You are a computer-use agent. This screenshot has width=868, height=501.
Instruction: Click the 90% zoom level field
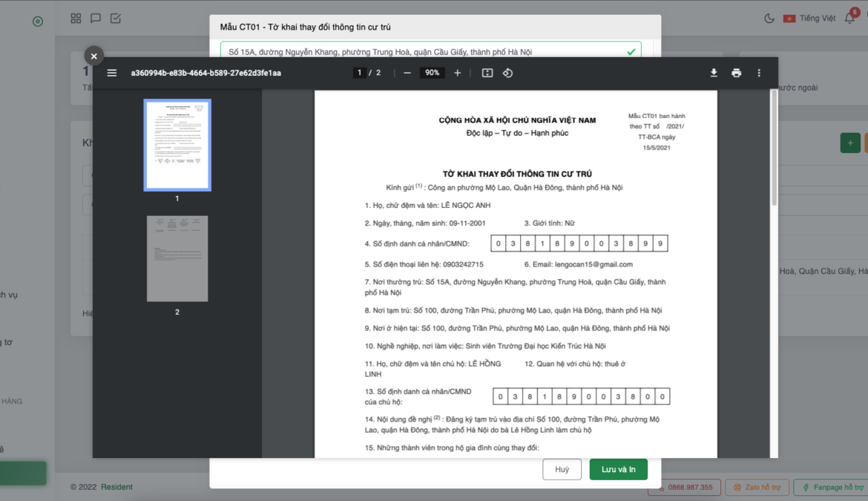tap(432, 73)
